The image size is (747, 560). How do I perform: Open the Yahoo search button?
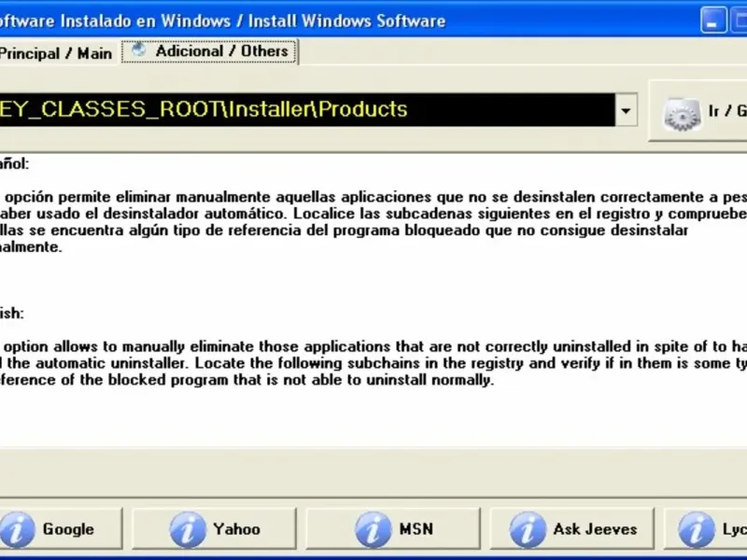coord(214,528)
